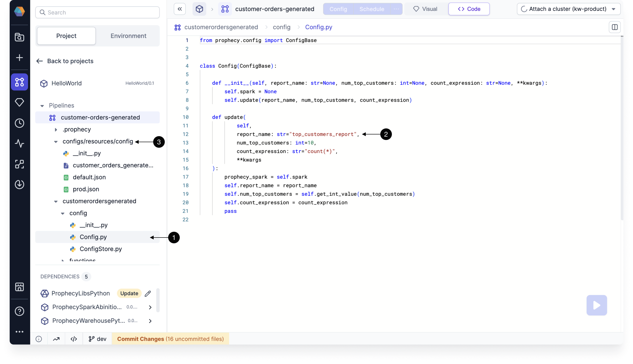The height and width of the screenshot is (364, 633).
Task: Open the gem/jobs panel icon in sidebar
Action: 20,102
